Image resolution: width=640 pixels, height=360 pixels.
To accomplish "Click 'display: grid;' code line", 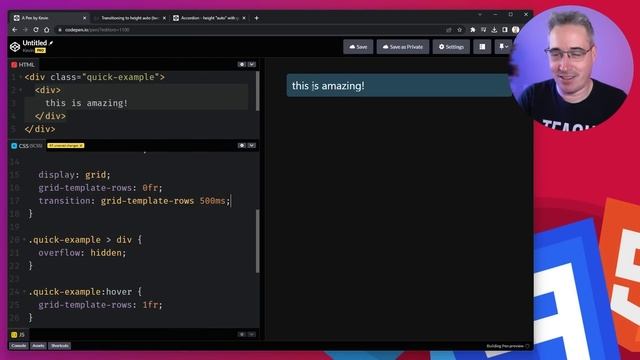I will (74, 175).
